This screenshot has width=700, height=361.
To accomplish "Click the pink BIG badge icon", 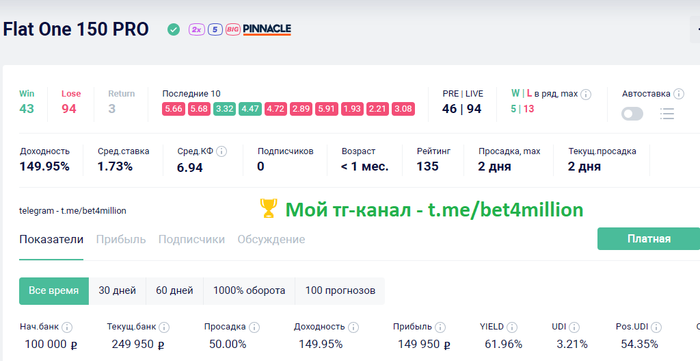I will pyautogui.click(x=233, y=29).
